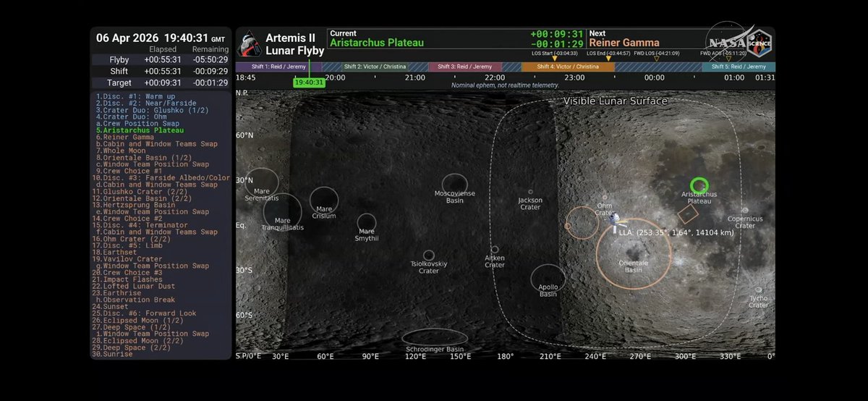Select the green Aristarchus Plateau target ring
868x401 pixels.
click(x=699, y=185)
